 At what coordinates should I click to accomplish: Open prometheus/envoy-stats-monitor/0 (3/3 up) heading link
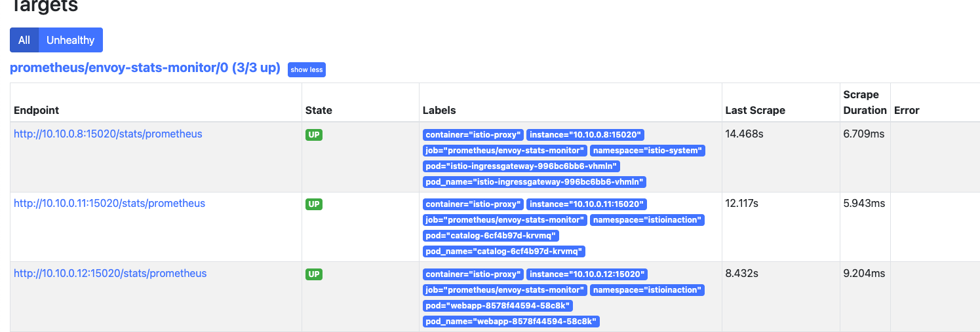click(x=145, y=67)
